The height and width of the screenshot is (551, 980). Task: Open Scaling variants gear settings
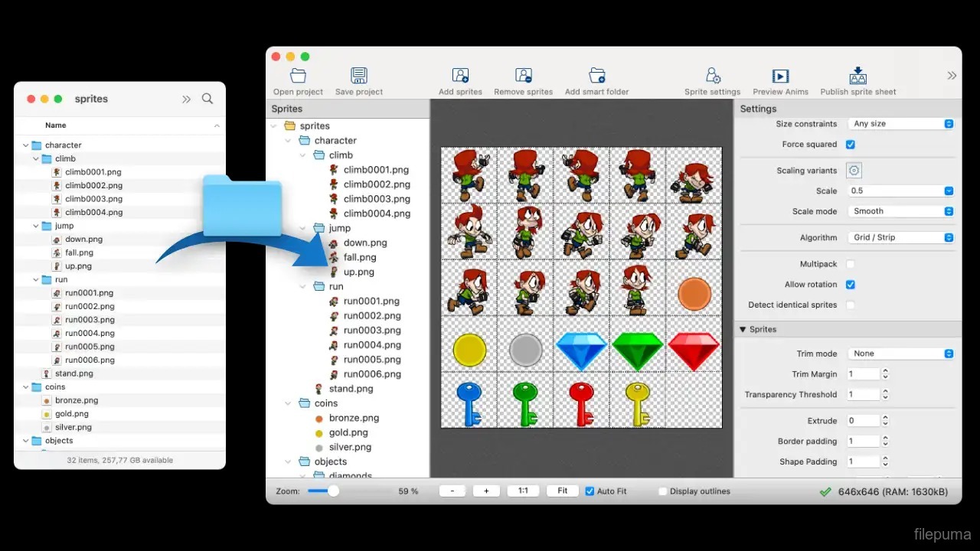pyautogui.click(x=854, y=171)
